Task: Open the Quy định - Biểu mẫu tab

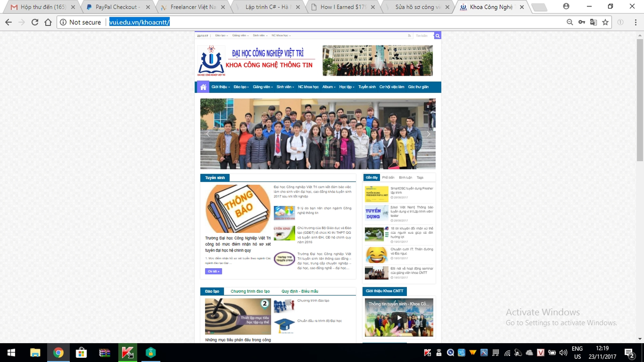Action: point(300,291)
